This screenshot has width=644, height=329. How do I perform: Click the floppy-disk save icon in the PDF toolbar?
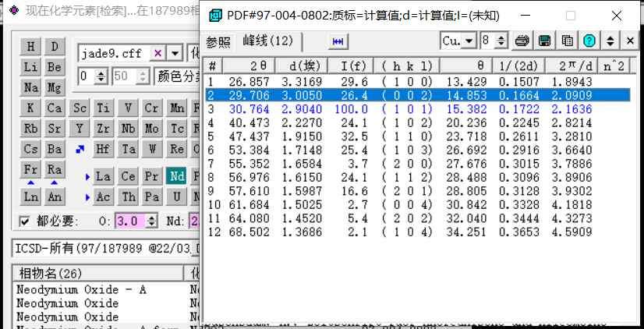(x=545, y=41)
